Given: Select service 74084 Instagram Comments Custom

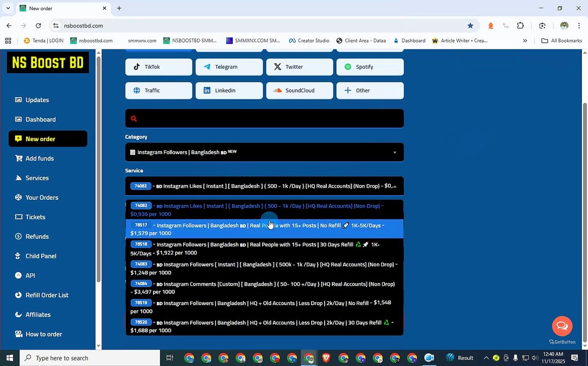Looking at the screenshot, I should [x=264, y=288].
